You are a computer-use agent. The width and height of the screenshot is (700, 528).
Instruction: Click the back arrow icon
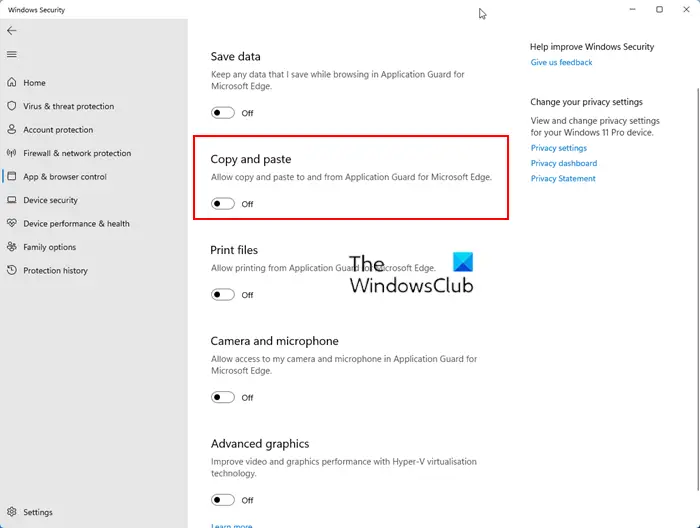click(x=12, y=30)
